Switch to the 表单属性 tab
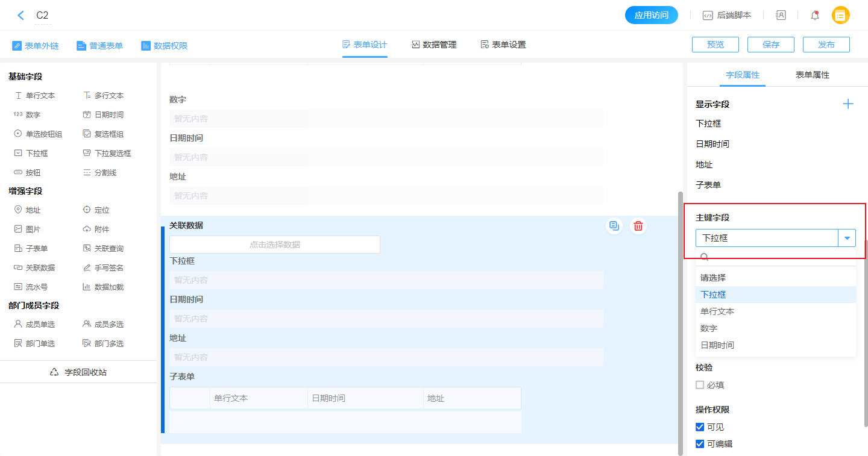868x456 pixels. (812, 75)
